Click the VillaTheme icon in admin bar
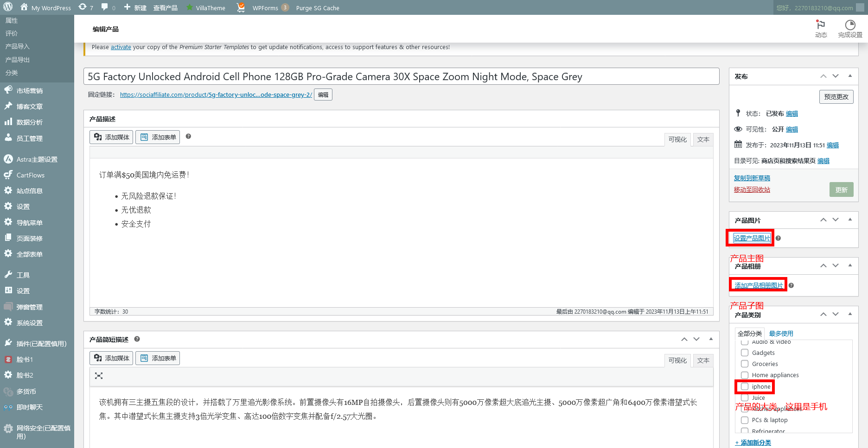Image resolution: width=868 pixels, height=448 pixels. click(189, 7)
